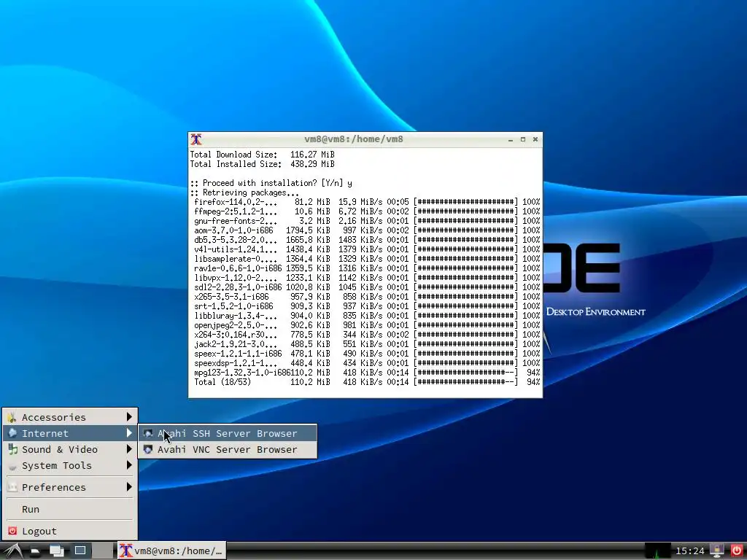Open the Accessories submenu
Screen dimensions: 747x560
point(70,417)
